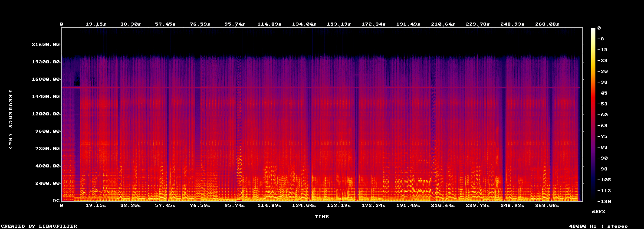The height and width of the screenshot is (229, 644).
Task: Click the DC label on frequency axis
Action: [x=56, y=201]
